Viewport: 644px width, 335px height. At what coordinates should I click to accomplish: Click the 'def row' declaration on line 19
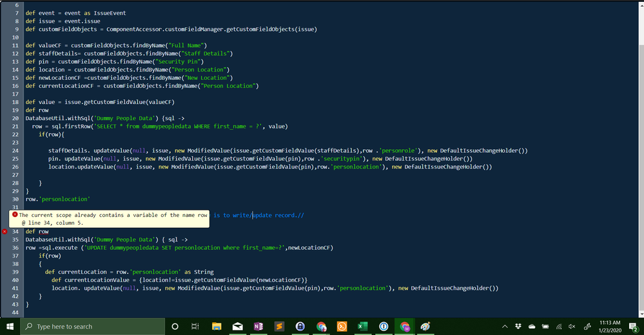point(37,110)
